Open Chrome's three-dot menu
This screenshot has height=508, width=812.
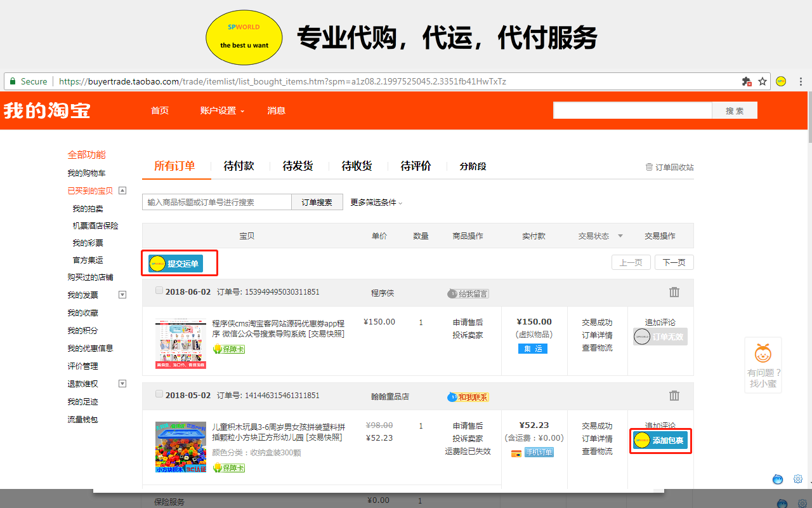click(801, 81)
